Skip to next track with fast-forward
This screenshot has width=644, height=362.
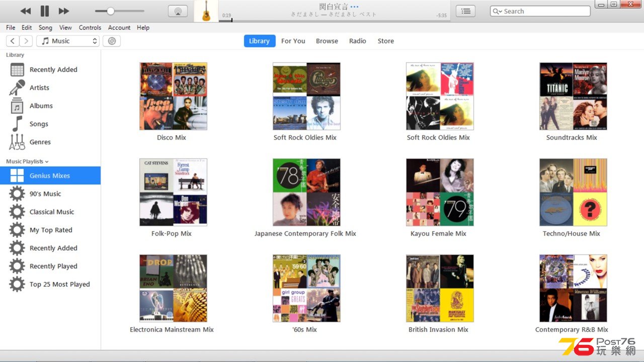[64, 11]
